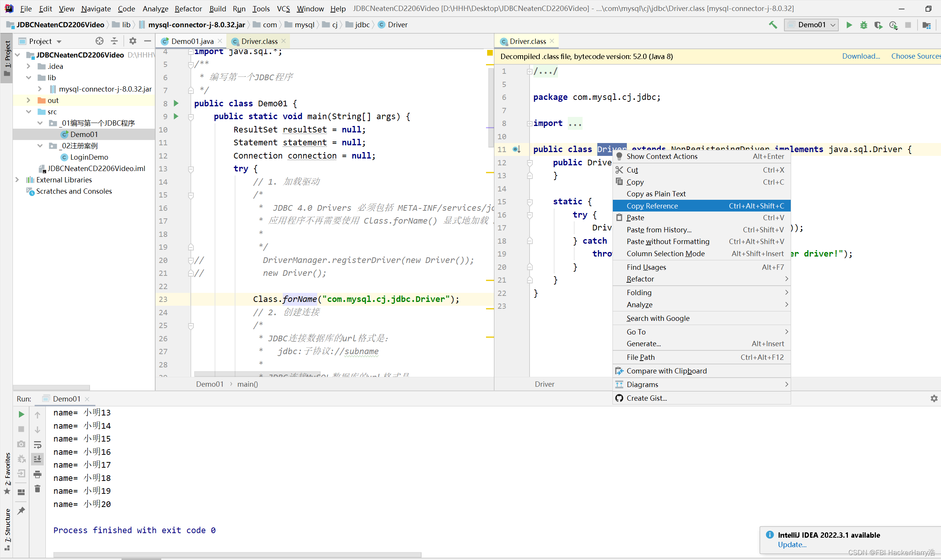
Task: Select Find Usages in context menu
Action: [x=701, y=267]
